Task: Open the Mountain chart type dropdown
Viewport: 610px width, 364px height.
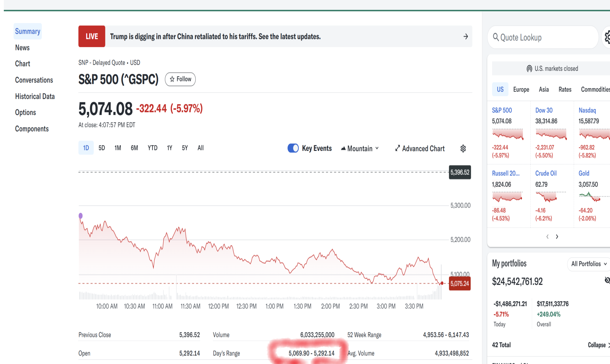Action: [x=360, y=148]
